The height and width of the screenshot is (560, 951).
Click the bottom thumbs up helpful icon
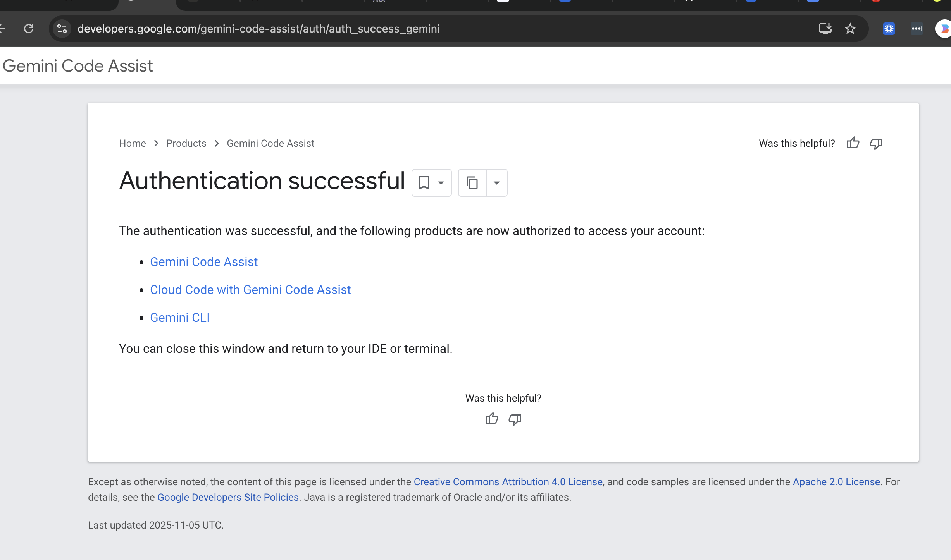pos(492,419)
